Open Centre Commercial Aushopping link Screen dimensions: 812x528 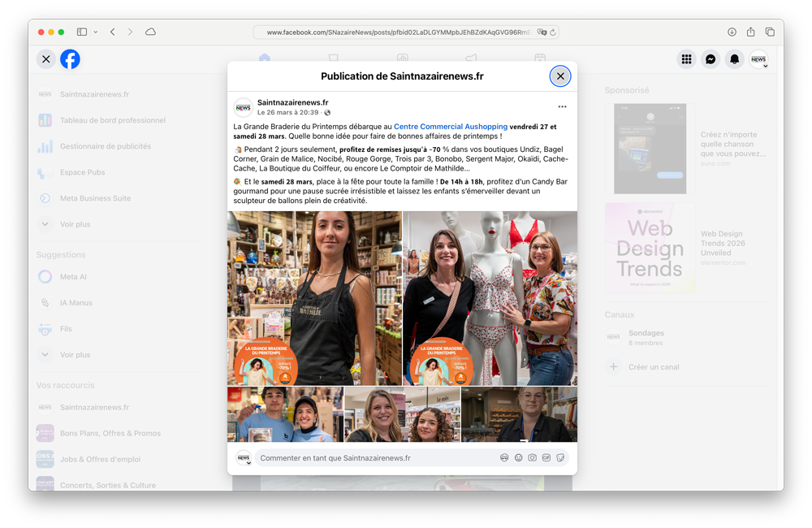coord(451,127)
